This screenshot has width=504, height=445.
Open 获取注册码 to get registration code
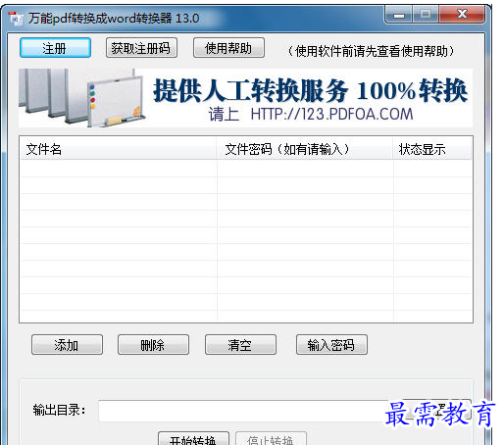(x=141, y=48)
